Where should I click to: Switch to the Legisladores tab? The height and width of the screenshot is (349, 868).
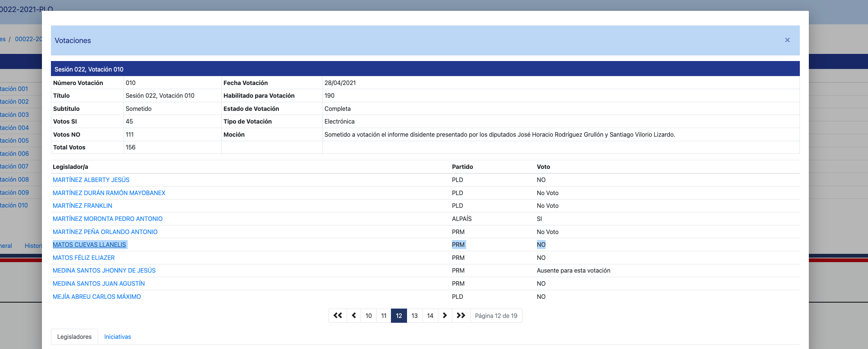74,337
